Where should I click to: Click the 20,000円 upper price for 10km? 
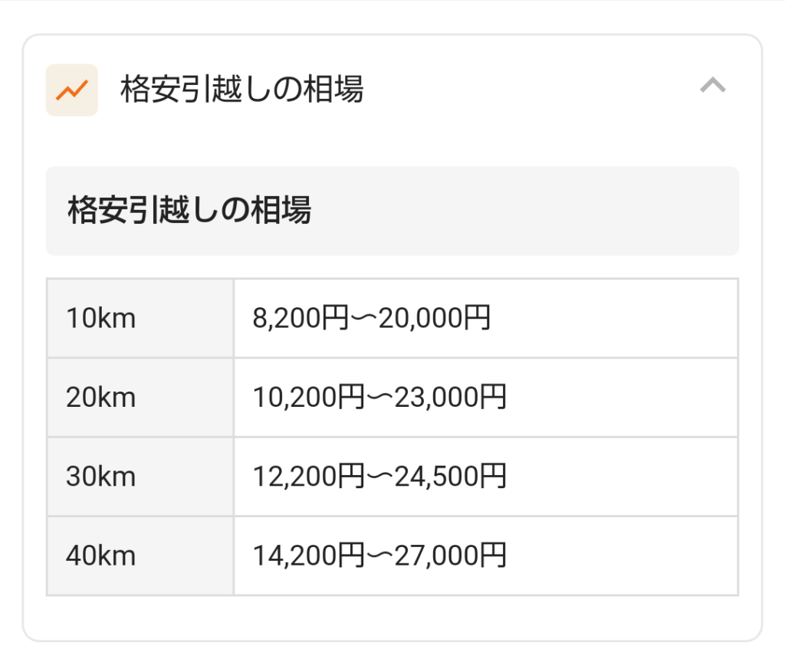point(434,318)
